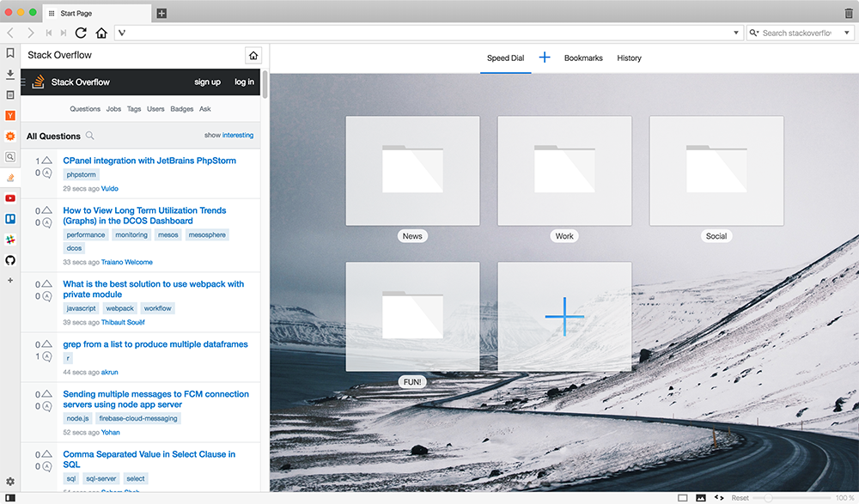859x504 pixels.
Task: Open the Questions menu item
Action: 85,109
